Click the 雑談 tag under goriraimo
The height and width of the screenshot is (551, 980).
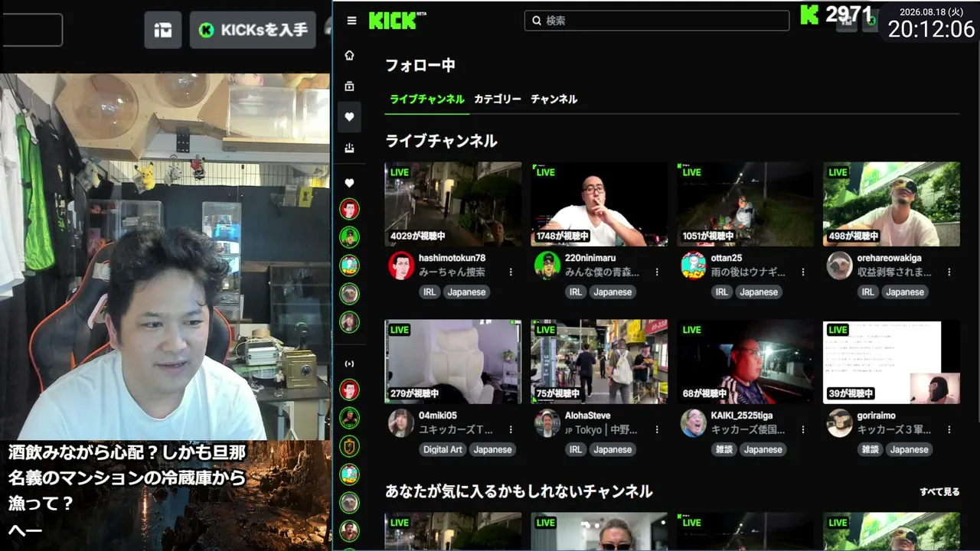pyautogui.click(x=871, y=449)
